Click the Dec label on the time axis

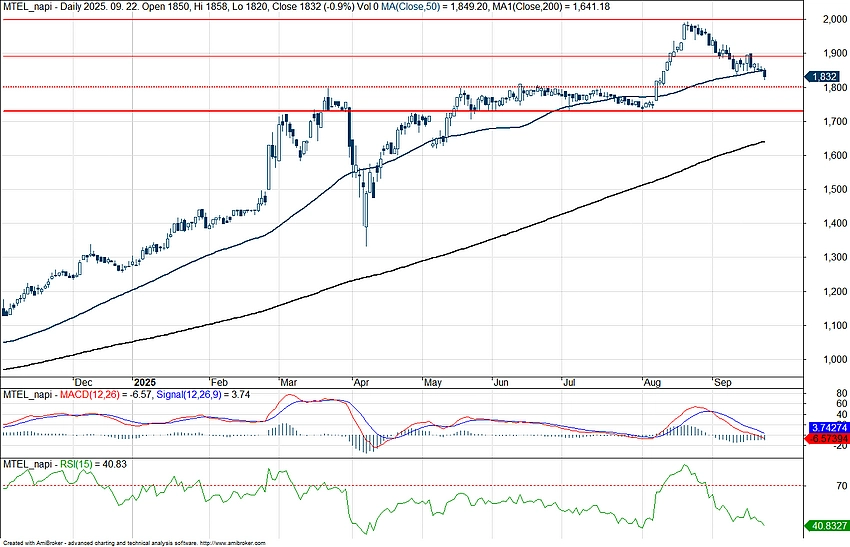83,381
